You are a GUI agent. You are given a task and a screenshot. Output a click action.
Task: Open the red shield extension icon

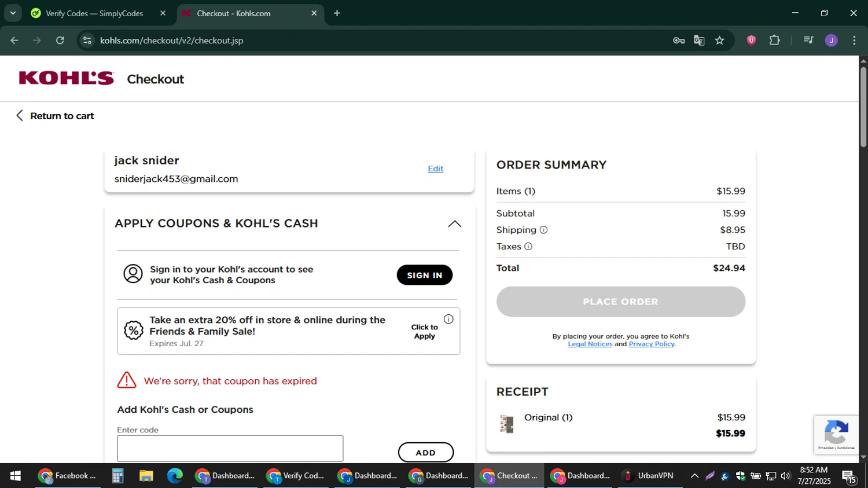(751, 41)
